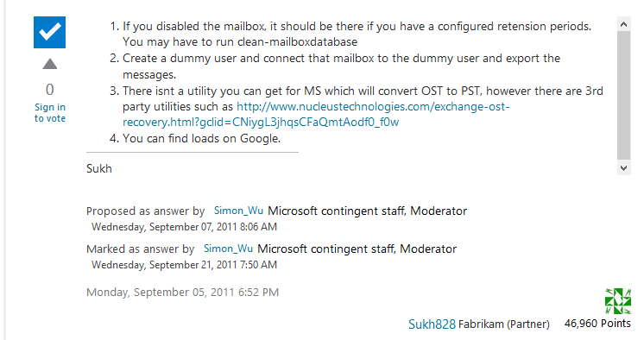Open Simon_Wu profile beside Marked as answer
644x340 pixels.
click(228, 249)
